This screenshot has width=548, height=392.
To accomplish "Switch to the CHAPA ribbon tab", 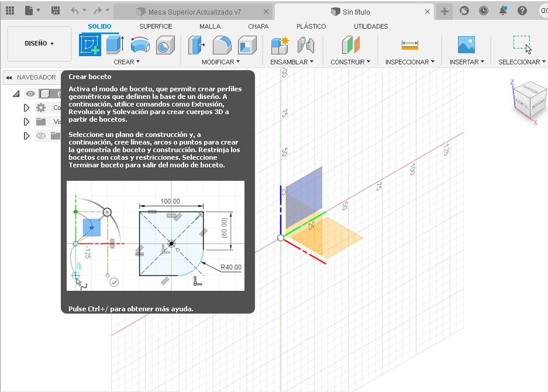I will [x=259, y=26].
